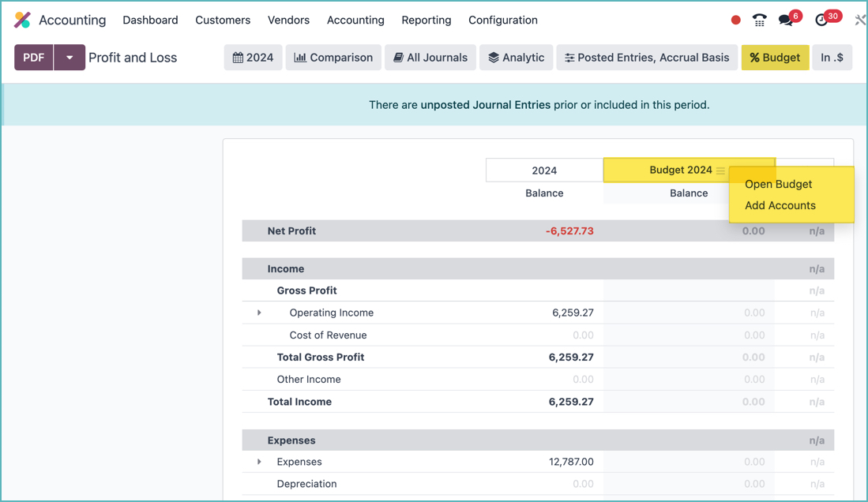Open the All Journals filter
This screenshot has width=868, height=502.
(x=430, y=58)
